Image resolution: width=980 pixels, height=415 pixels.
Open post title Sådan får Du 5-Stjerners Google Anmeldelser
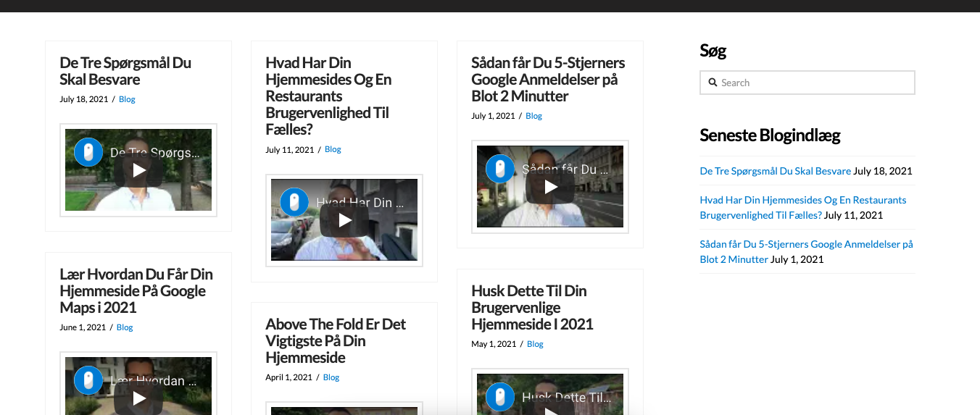pos(547,79)
